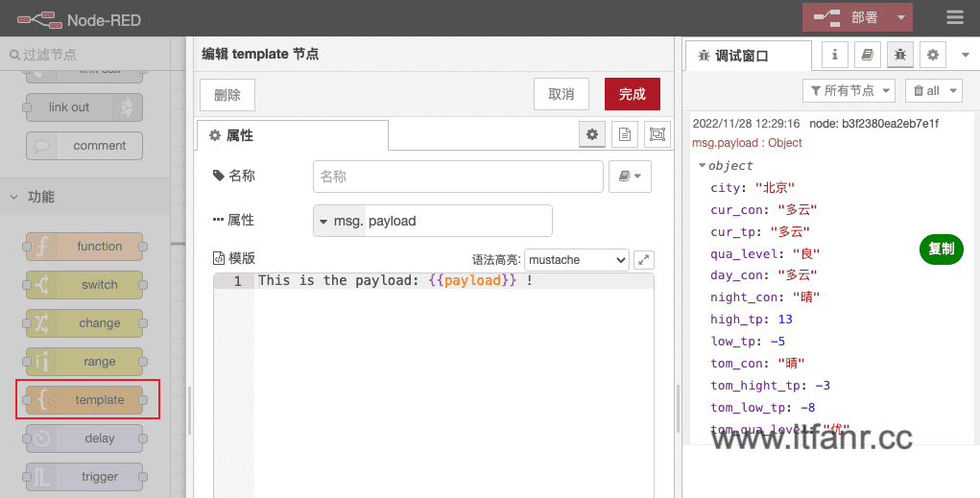Open the sidebar tabs dropdown arrow
980x498 pixels.
(965, 55)
